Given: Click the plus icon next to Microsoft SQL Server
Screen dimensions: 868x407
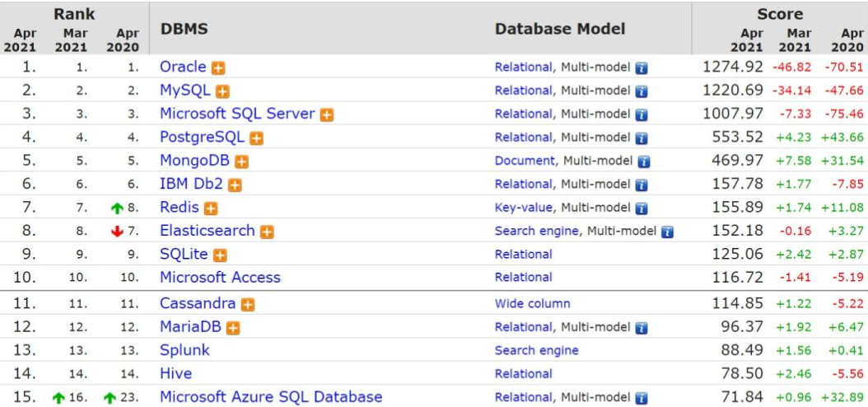Looking at the screenshot, I should (327, 115).
